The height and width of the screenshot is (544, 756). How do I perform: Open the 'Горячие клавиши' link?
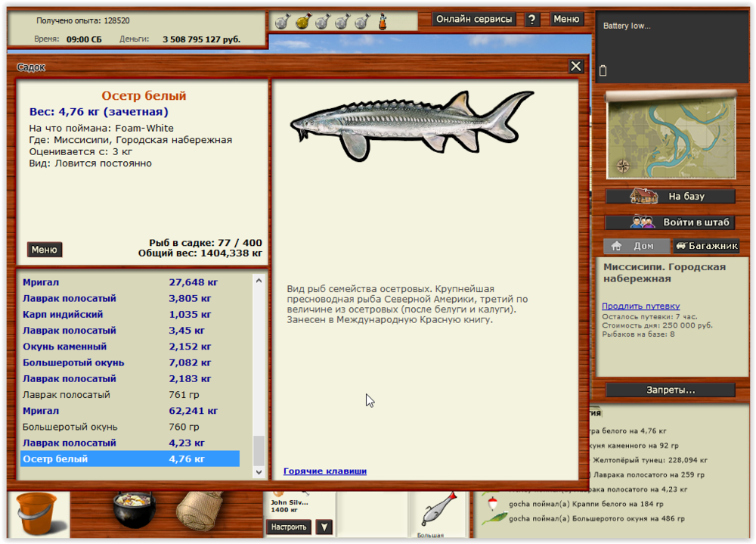324,470
